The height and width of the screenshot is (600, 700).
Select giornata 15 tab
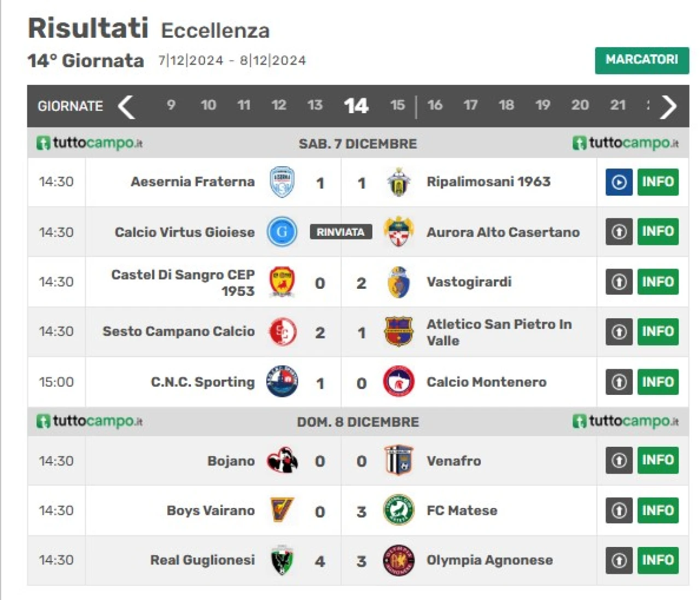click(398, 105)
